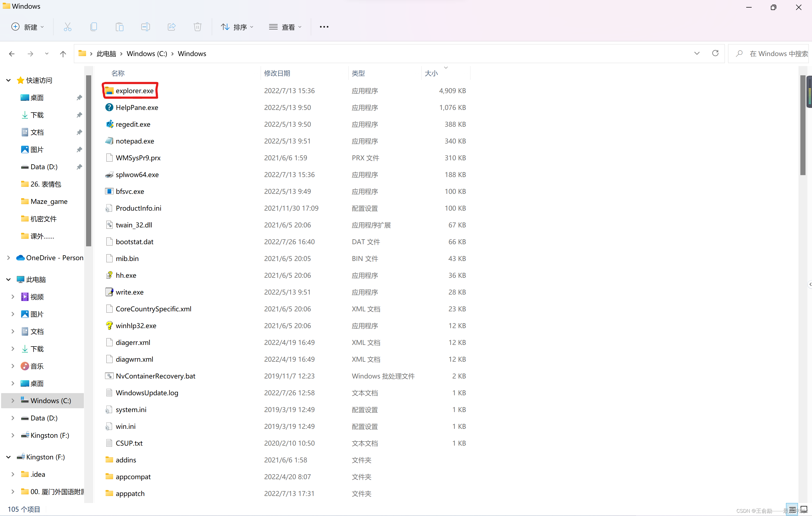Click the 新建 new item button
The width and height of the screenshot is (812, 516).
28,27
